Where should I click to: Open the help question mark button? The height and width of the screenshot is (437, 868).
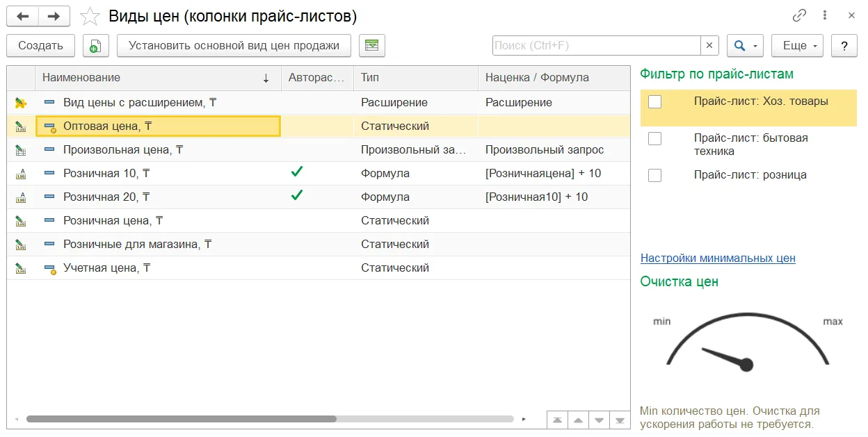[x=844, y=46]
